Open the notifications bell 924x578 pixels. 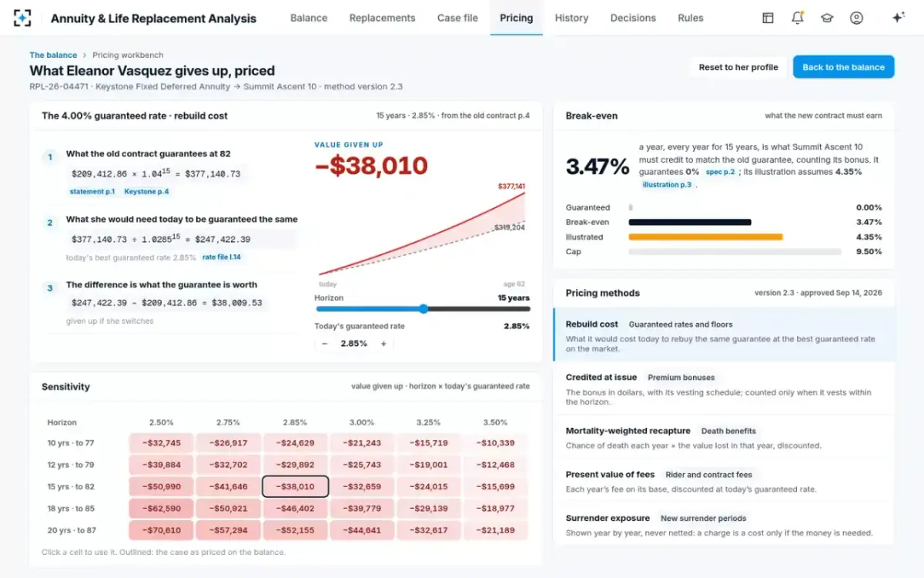point(798,18)
